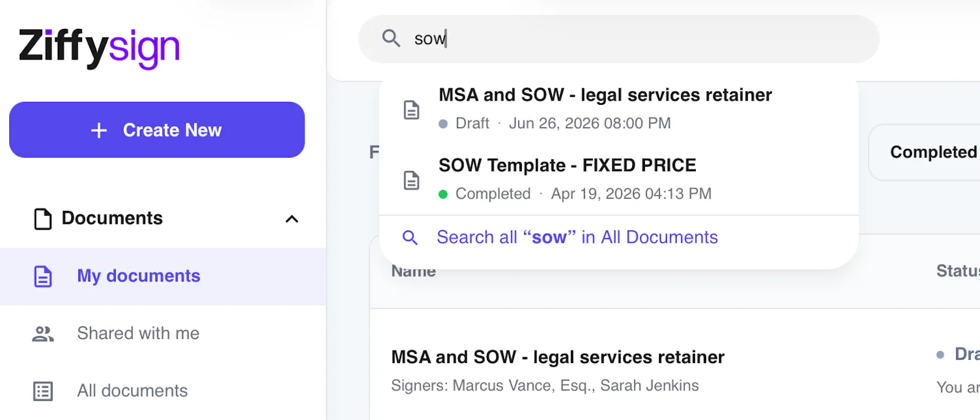Image resolution: width=980 pixels, height=420 pixels.
Task: Click Completed status label in SOW Template suggestion
Action: [493, 194]
